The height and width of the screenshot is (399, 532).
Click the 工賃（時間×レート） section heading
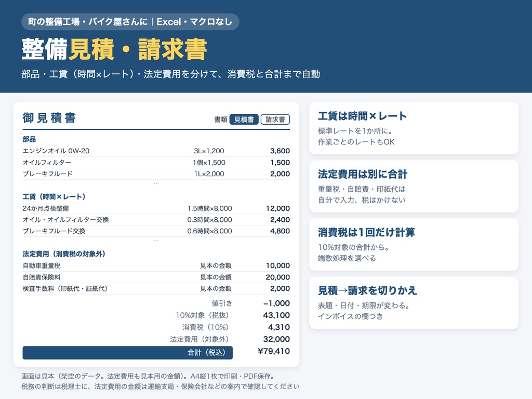(x=54, y=196)
